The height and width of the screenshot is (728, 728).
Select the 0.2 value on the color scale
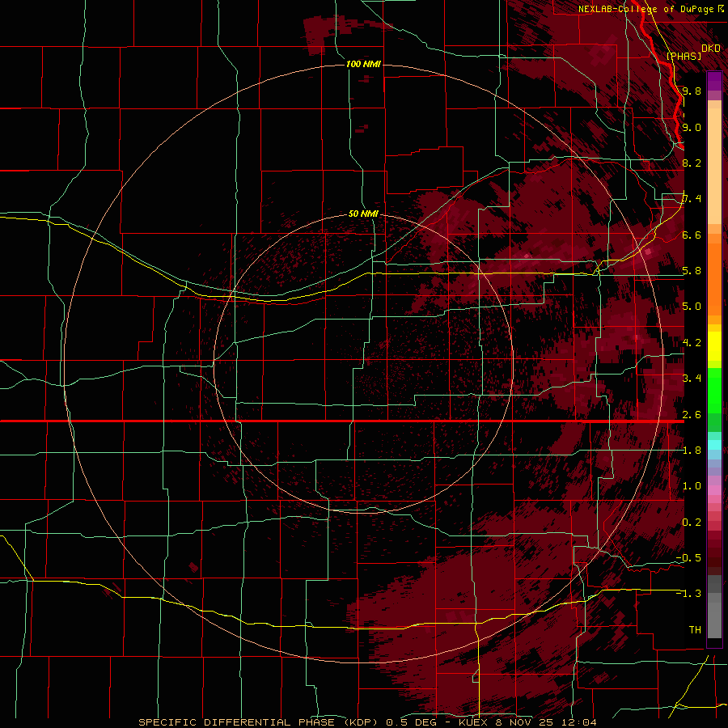pos(692,523)
